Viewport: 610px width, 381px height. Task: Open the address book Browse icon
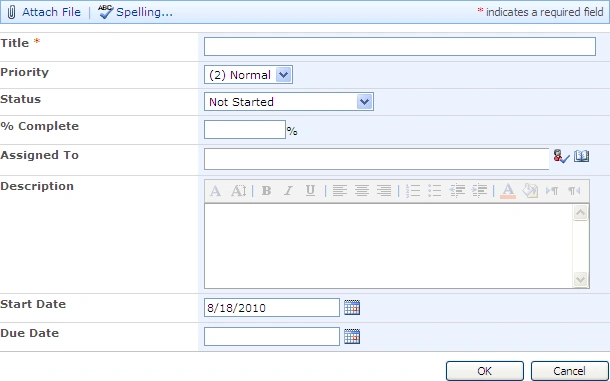582,156
